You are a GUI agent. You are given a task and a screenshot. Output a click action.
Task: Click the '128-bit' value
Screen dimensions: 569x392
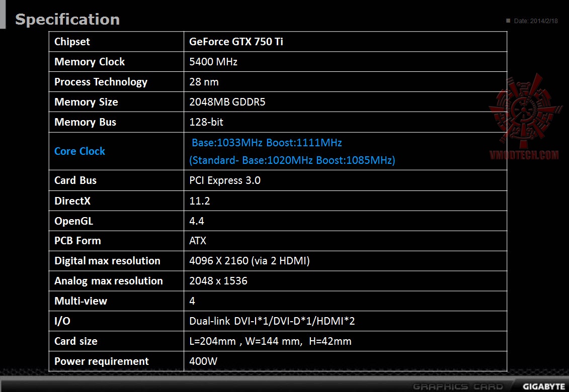[x=206, y=122]
